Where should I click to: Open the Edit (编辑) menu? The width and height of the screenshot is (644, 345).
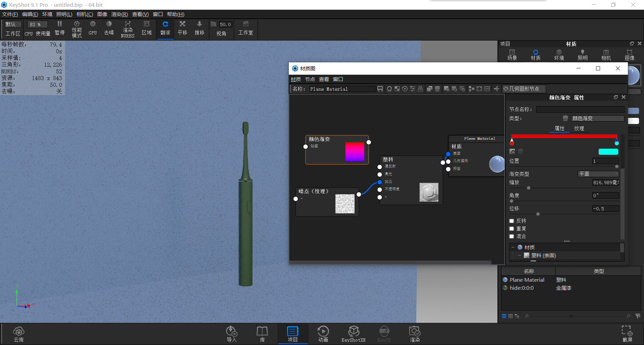pyautogui.click(x=30, y=14)
